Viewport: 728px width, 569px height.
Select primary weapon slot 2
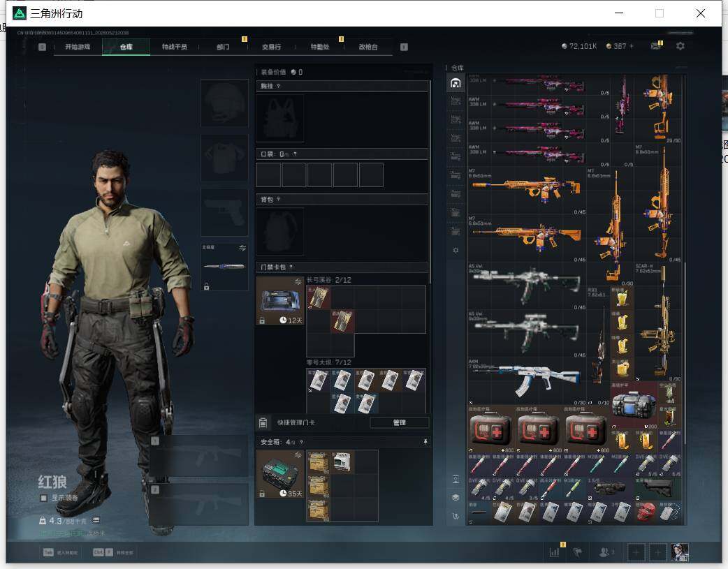click(198, 505)
